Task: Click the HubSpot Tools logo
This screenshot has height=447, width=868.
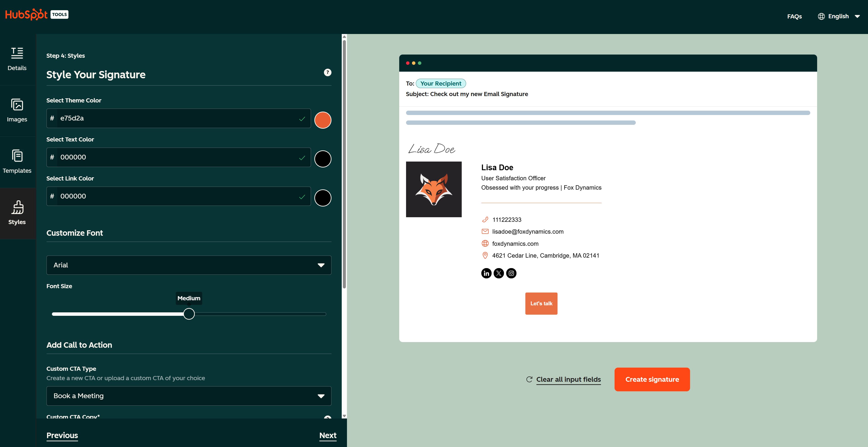Action: (x=36, y=14)
